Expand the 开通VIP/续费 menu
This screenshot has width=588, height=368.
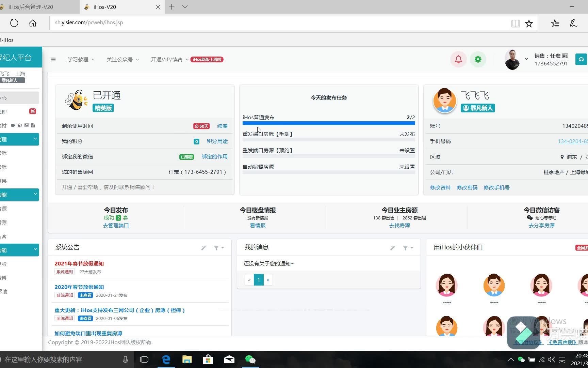[x=170, y=60]
